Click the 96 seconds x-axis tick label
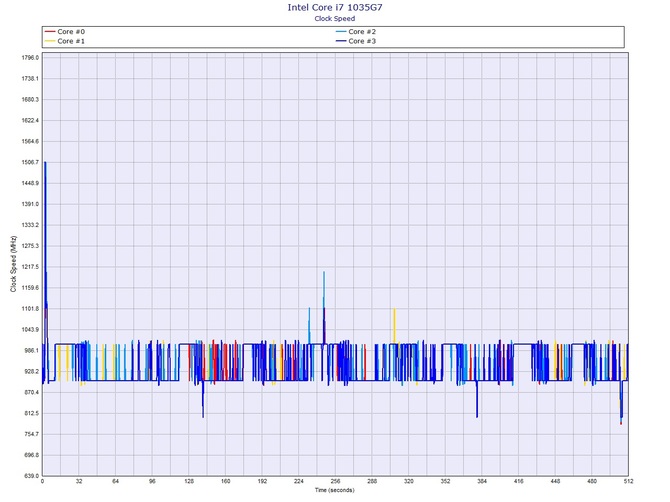Screen dimensions: 670x502 click(x=152, y=481)
